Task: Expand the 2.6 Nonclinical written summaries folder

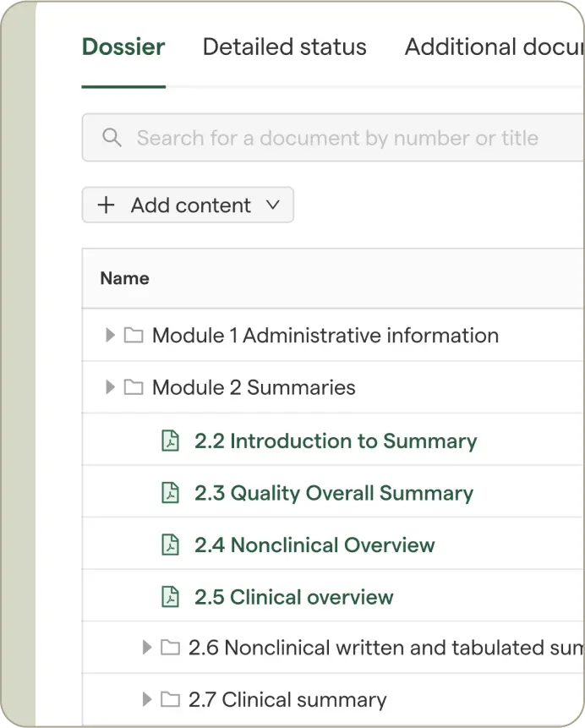Action: point(147,648)
